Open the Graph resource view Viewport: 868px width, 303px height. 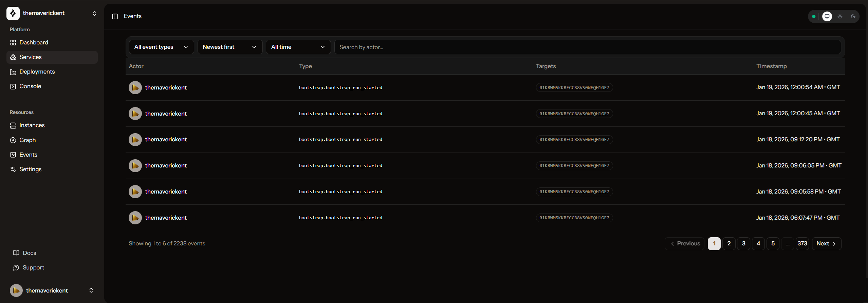coord(27,140)
